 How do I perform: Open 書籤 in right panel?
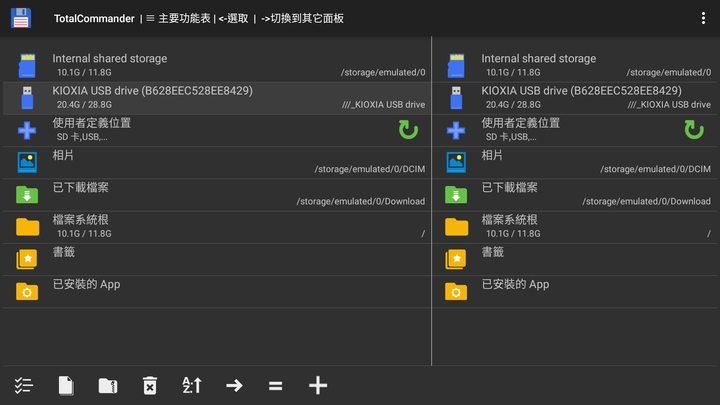coord(574,259)
